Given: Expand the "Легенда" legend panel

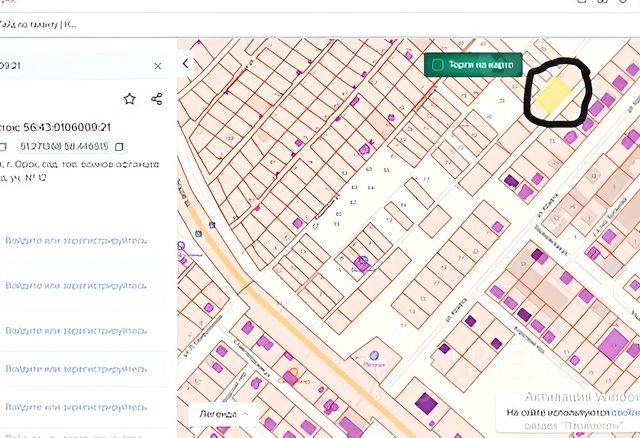Looking at the screenshot, I should tap(223, 413).
